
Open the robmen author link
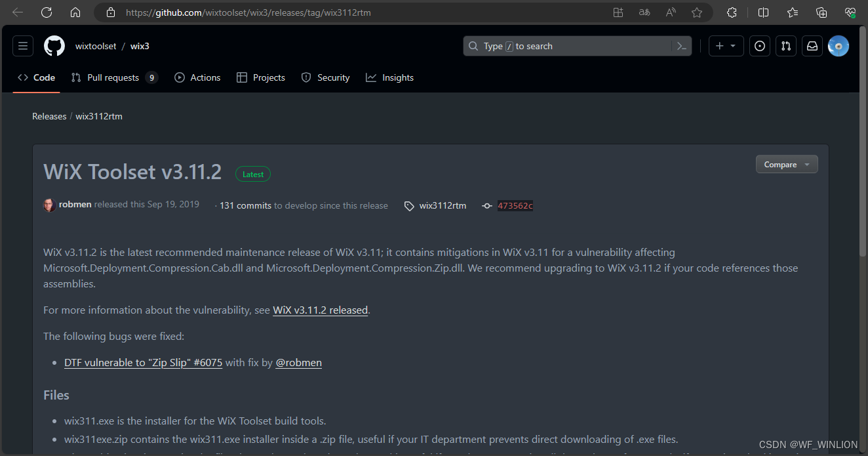tap(75, 205)
